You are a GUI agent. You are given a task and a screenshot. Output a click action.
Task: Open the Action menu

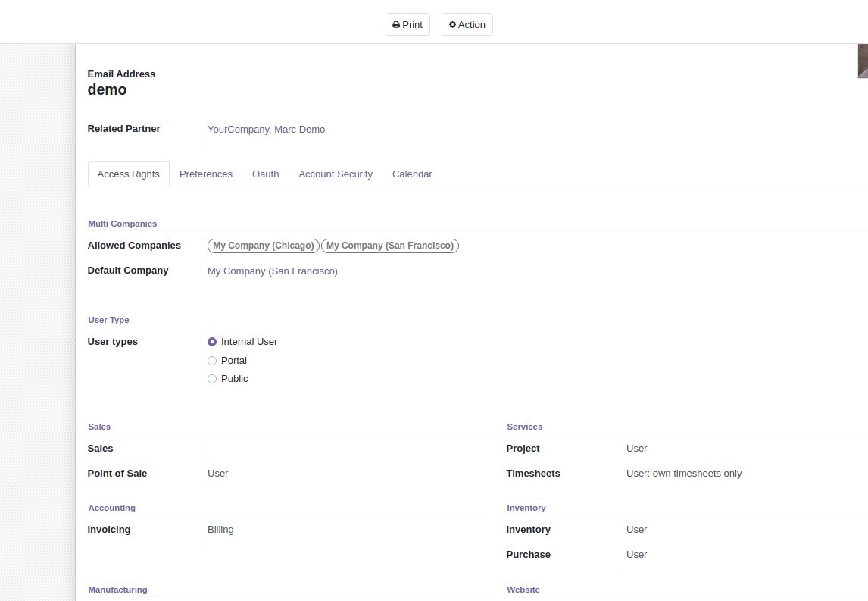467,24
